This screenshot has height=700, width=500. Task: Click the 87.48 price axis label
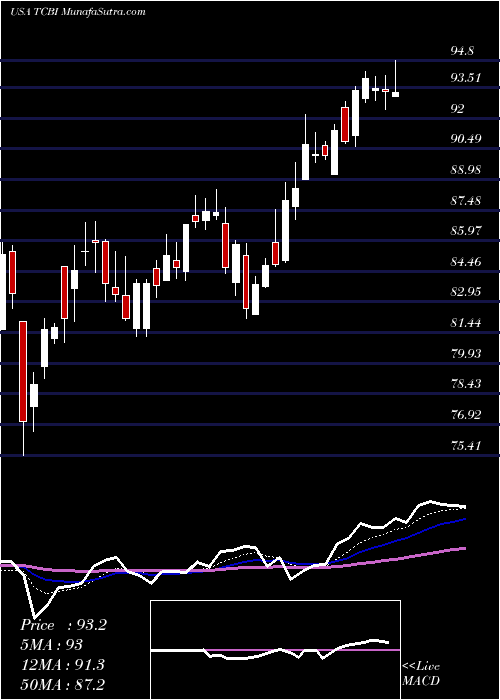click(465, 200)
